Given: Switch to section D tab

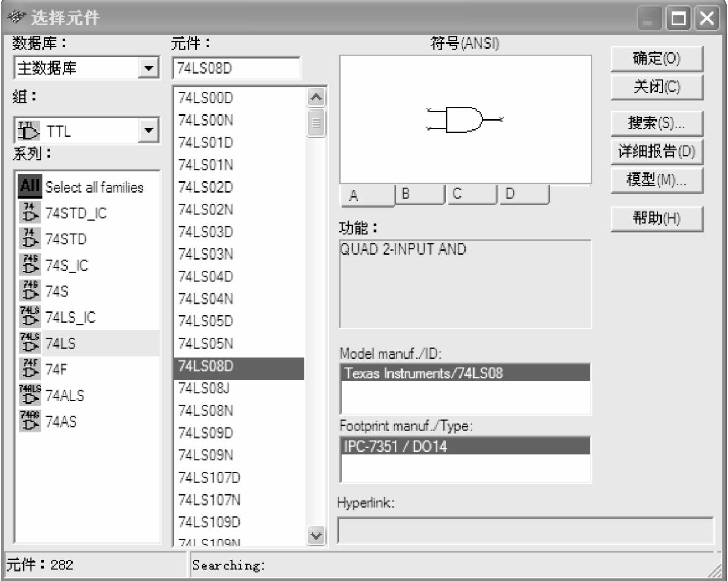Looking at the screenshot, I should (524, 194).
